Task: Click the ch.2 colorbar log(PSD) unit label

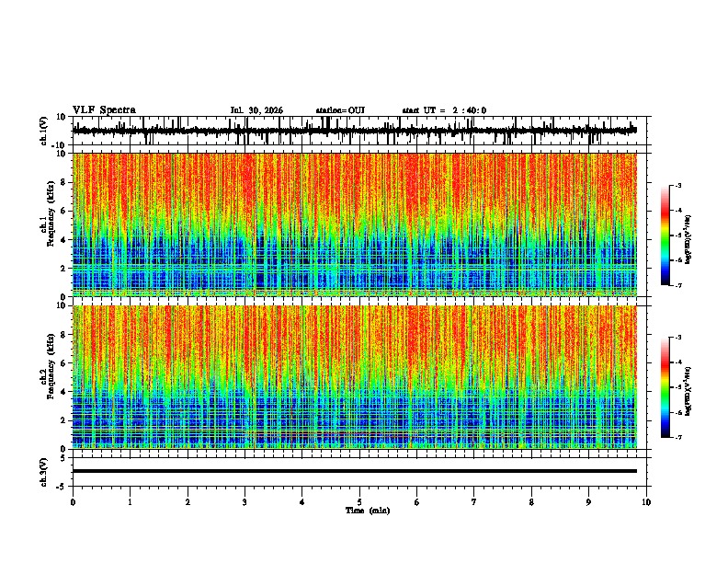Action: [x=688, y=391]
